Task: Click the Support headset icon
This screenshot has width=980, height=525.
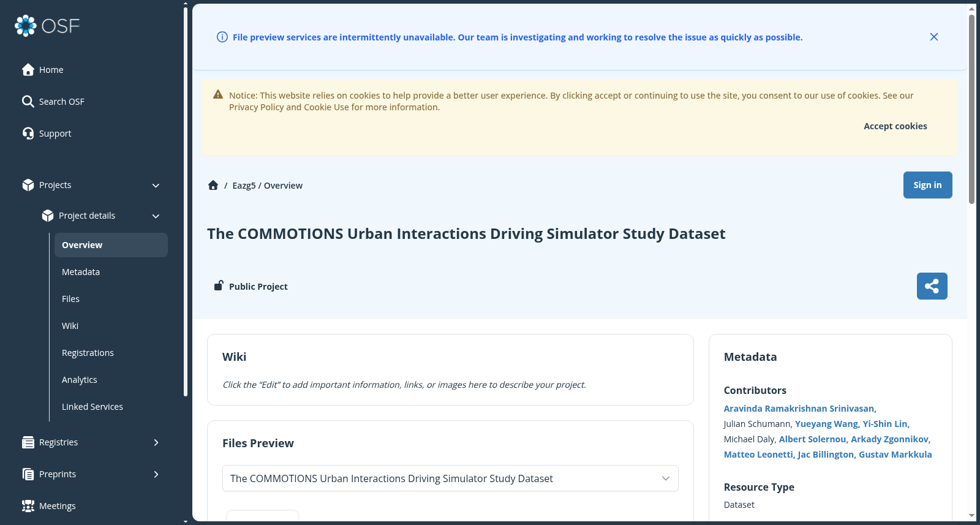Action: click(x=28, y=134)
